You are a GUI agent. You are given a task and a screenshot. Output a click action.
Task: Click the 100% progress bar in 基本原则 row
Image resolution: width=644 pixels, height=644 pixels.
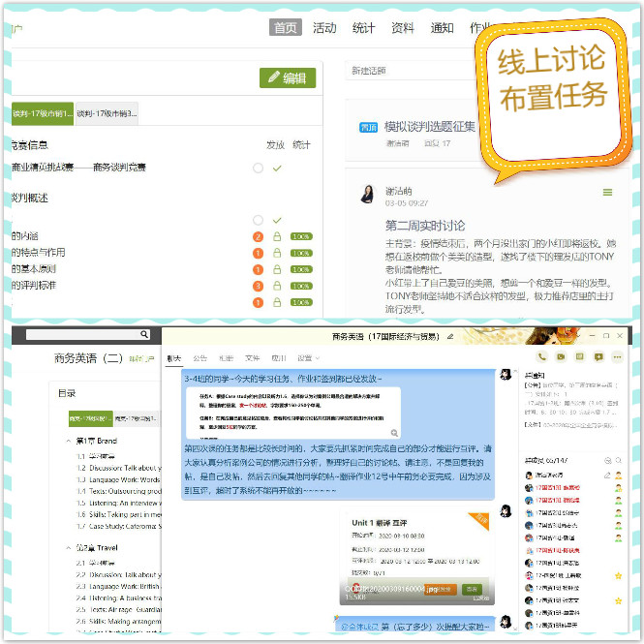(x=301, y=269)
